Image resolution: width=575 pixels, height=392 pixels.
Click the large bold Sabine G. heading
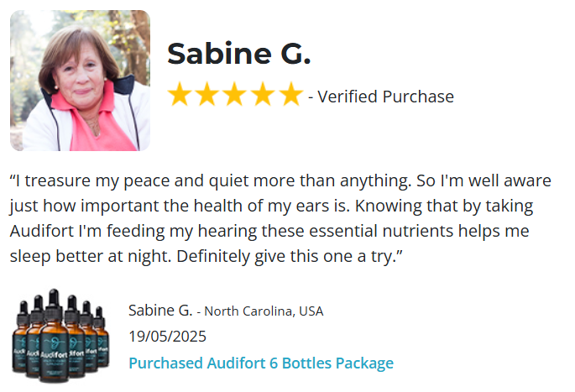(238, 54)
